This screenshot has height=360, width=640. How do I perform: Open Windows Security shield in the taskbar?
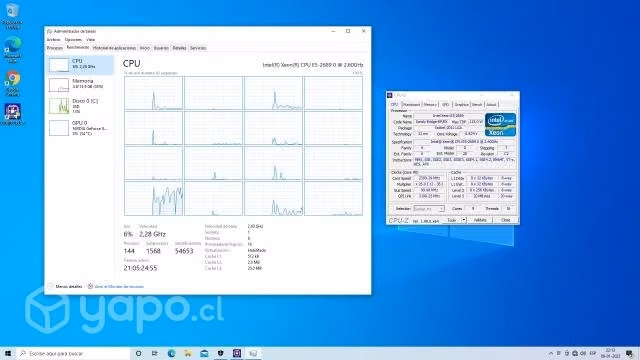tap(220, 353)
